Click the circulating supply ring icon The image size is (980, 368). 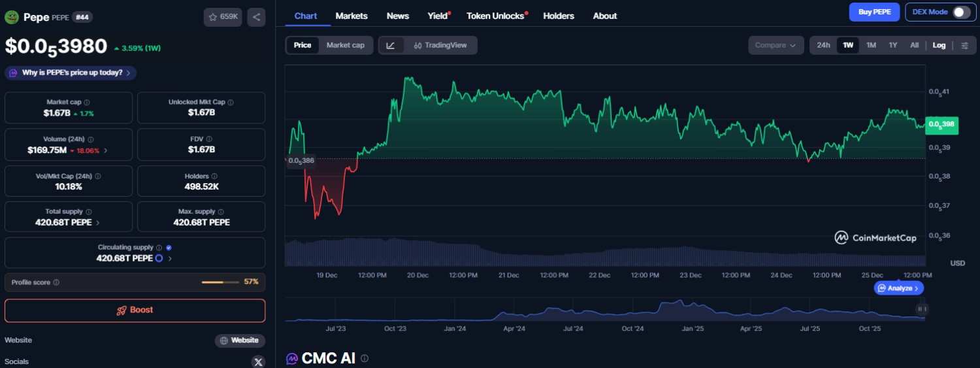tap(159, 258)
